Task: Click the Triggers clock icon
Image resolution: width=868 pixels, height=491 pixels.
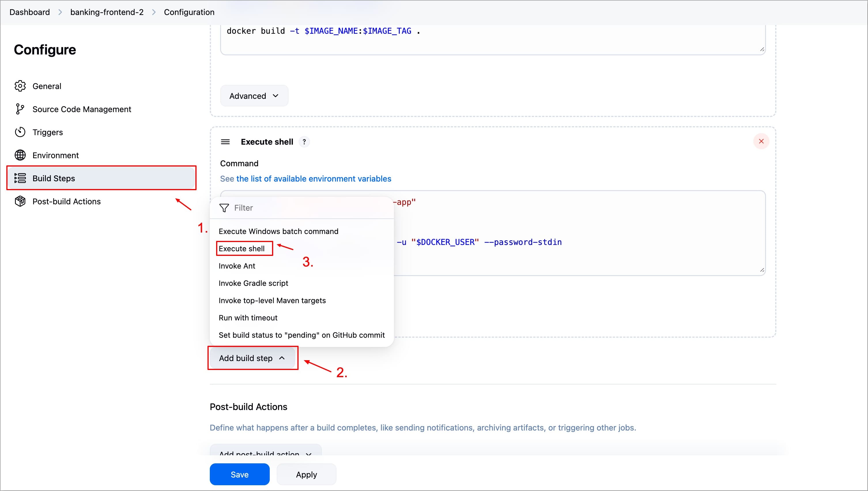Action: (20, 132)
